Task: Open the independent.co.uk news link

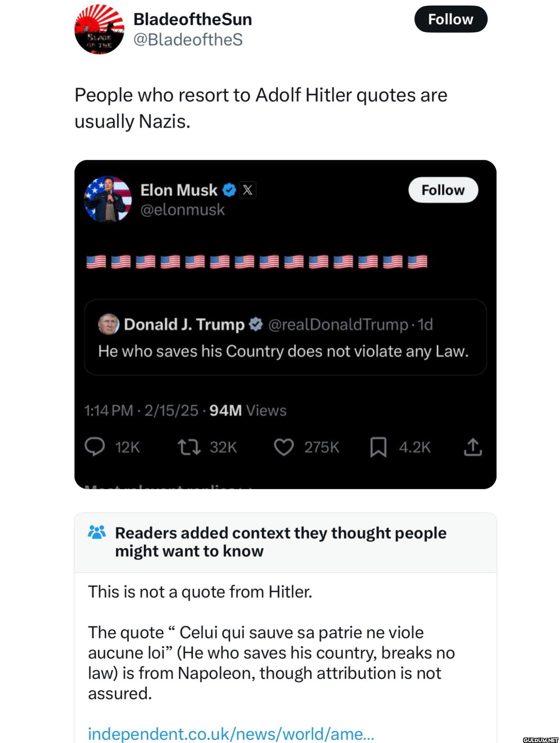Action: [x=231, y=734]
